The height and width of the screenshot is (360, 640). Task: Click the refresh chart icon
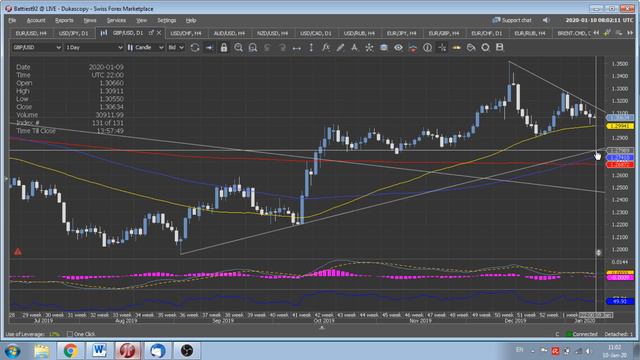(195, 48)
